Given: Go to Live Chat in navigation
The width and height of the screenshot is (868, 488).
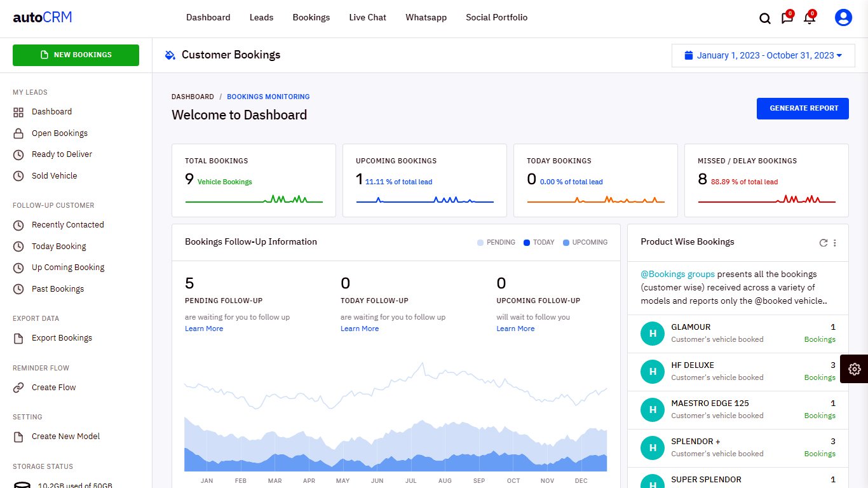Looking at the screenshot, I should click(367, 18).
